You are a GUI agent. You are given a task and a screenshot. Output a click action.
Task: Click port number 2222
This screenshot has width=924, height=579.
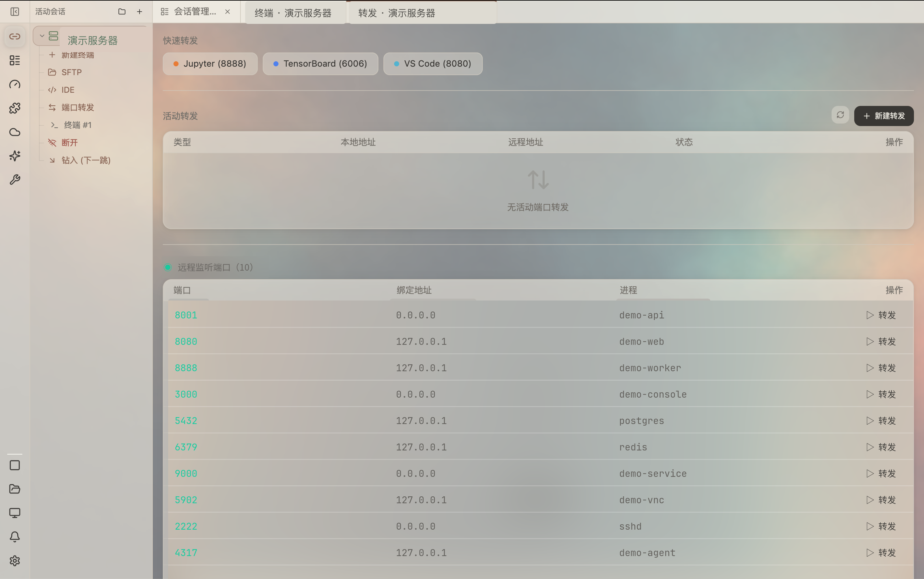[186, 527]
